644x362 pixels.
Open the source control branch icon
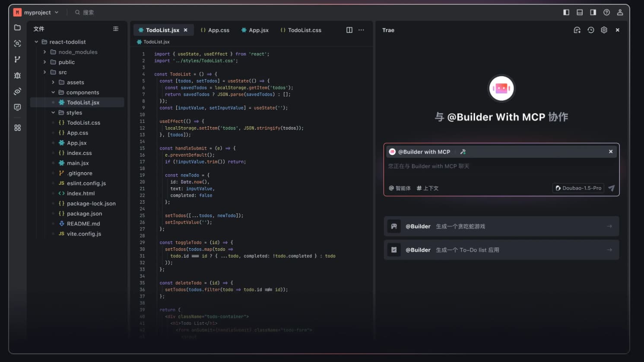(x=17, y=59)
